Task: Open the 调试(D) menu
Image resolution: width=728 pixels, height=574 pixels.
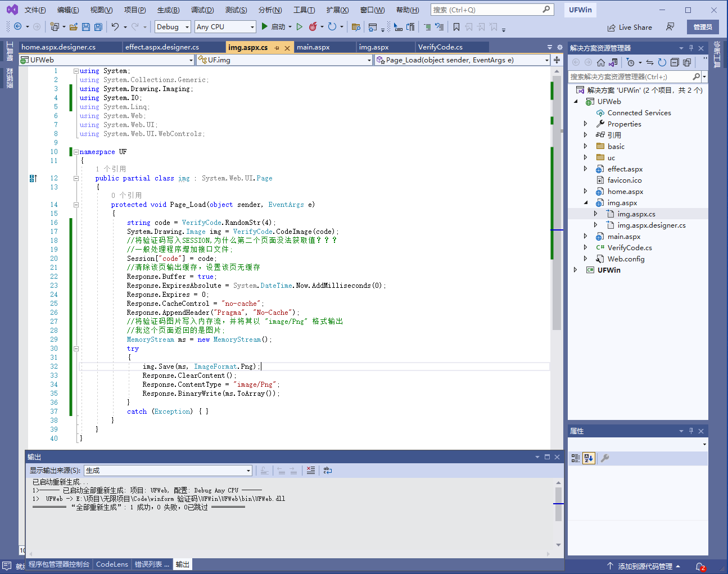Action: tap(202, 10)
